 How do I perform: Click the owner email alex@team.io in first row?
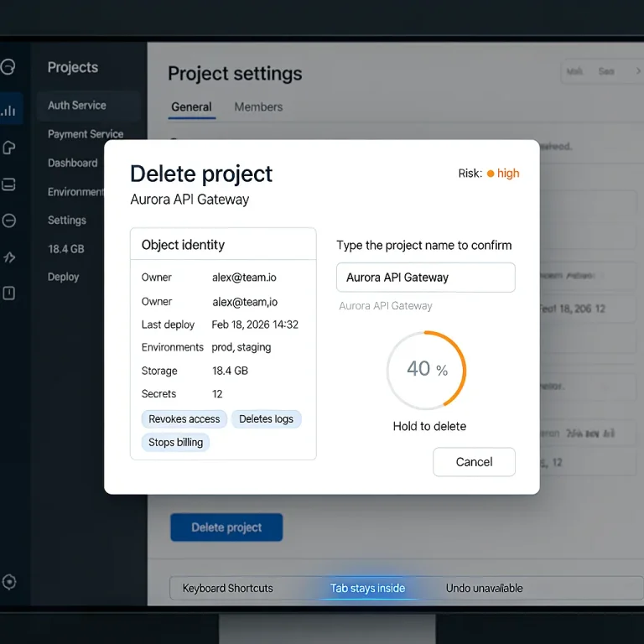(244, 278)
